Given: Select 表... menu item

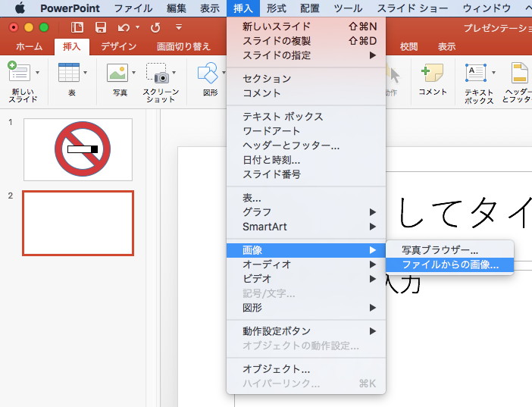Looking at the screenshot, I should (x=306, y=198).
